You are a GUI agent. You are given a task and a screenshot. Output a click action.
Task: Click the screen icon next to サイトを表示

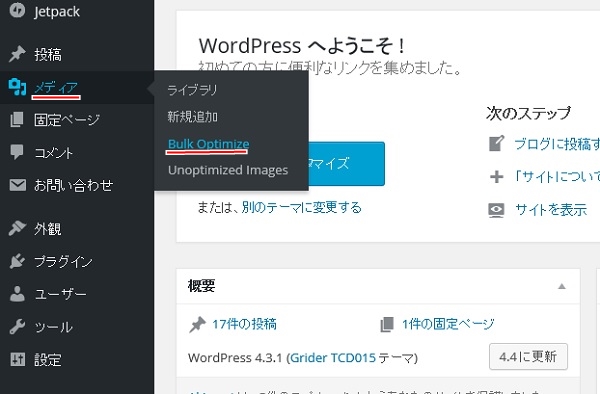(496, 210)
